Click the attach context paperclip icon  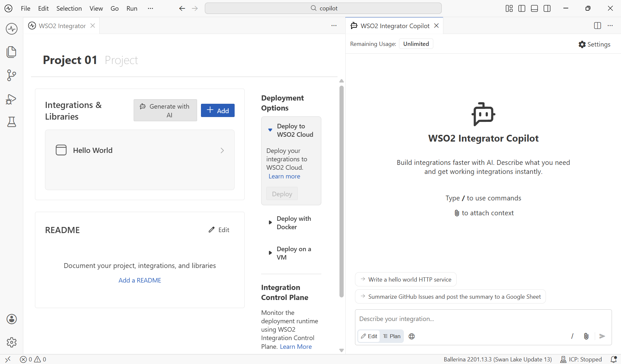586,336
